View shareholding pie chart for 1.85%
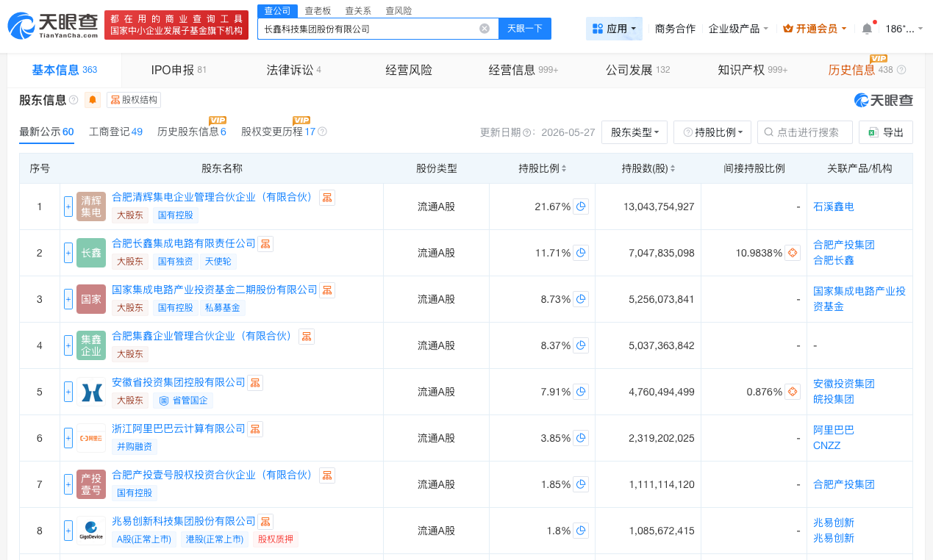Image resolution: width=933 pixels, height=560 pixels. [x=582, y=484]
